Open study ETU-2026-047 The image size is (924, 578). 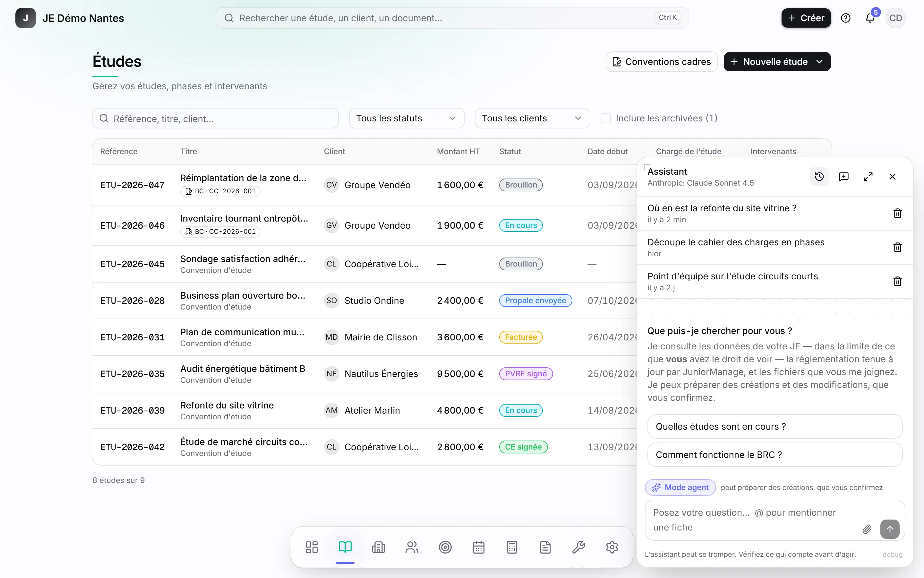[132, 185]
